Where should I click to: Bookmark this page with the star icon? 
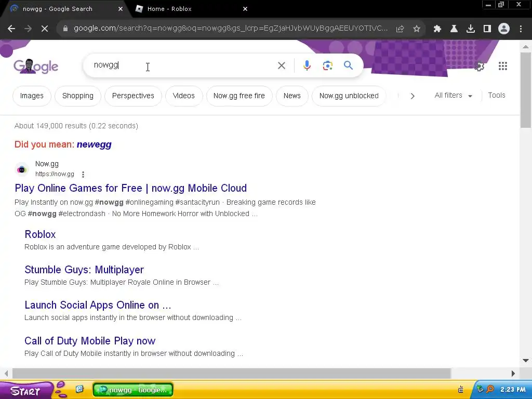417,29
